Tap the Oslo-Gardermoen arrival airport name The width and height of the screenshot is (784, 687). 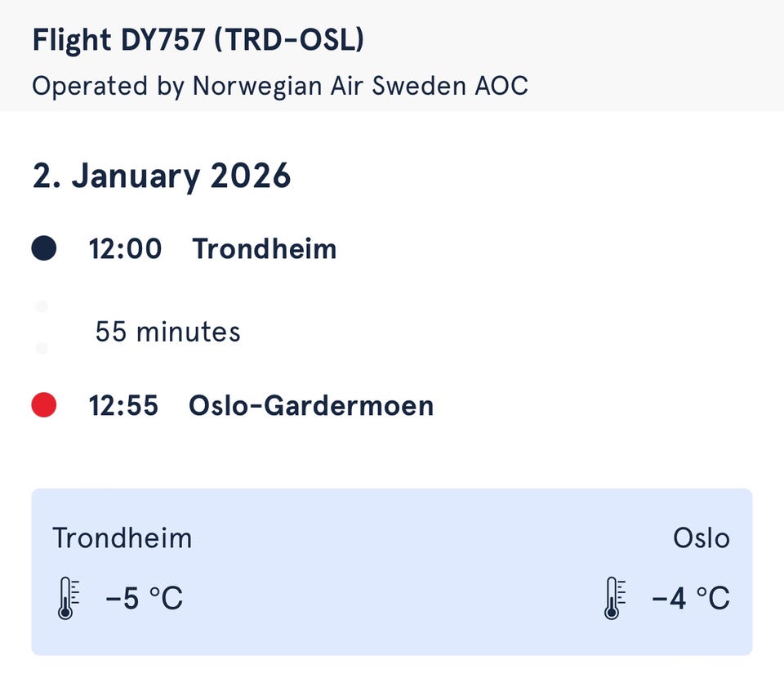310,406
